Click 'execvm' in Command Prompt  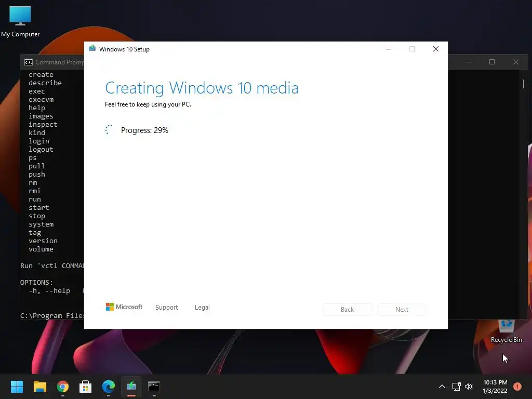[x=41, y=99]
